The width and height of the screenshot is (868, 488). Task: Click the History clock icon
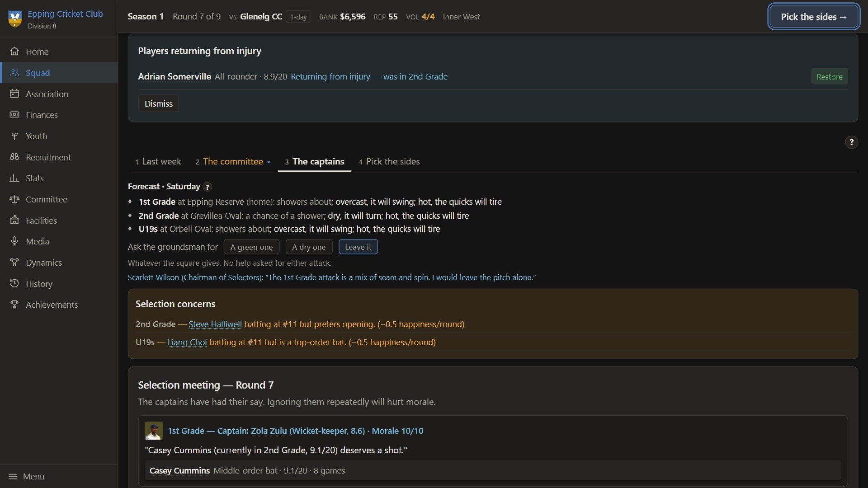(14, 283)
